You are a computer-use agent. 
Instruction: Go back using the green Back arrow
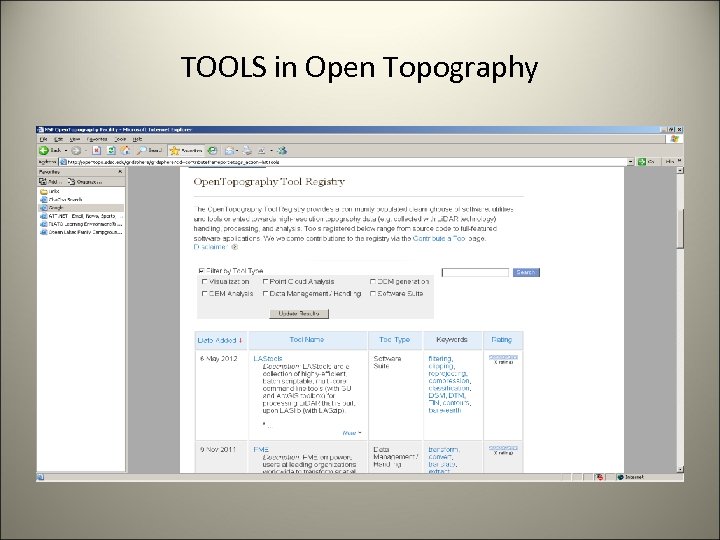point(44,150)
